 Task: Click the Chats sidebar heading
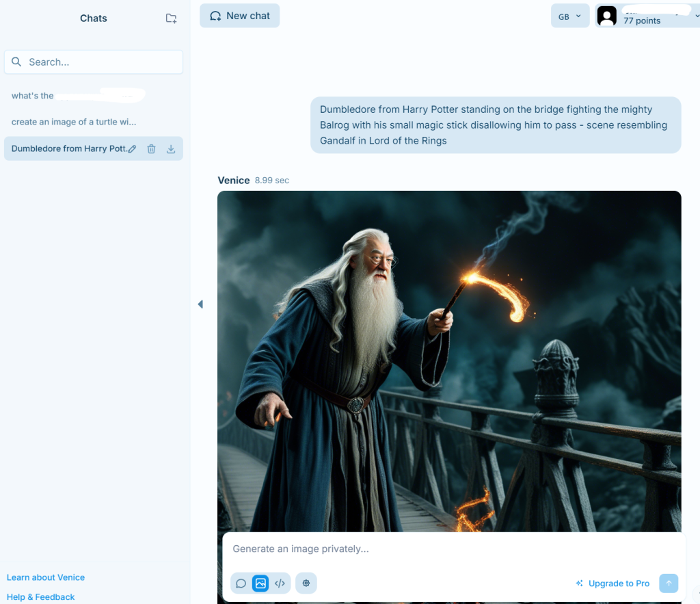(93, 18)
